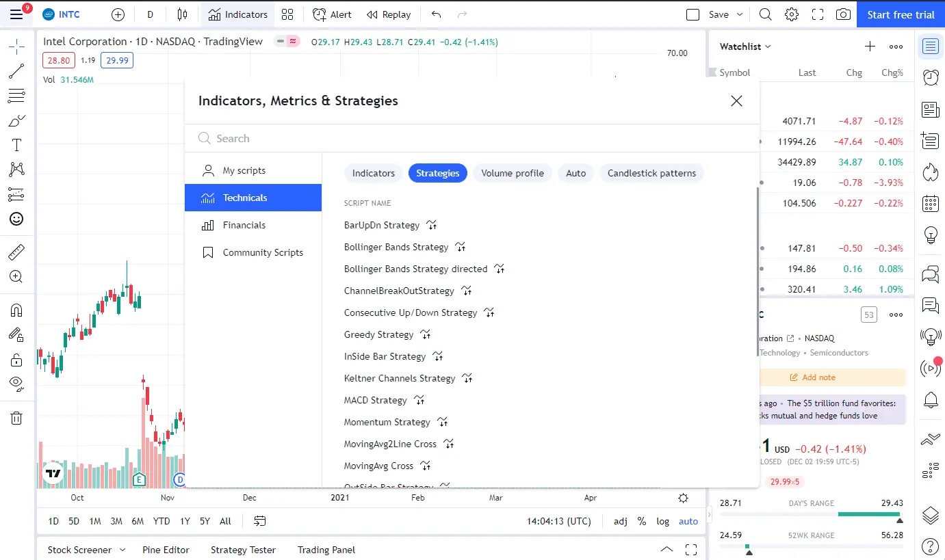The width and height of the screenshot is (945, 560).
Task: Enable logarithmic scale with the log toggle
Action: pos(662,521)
